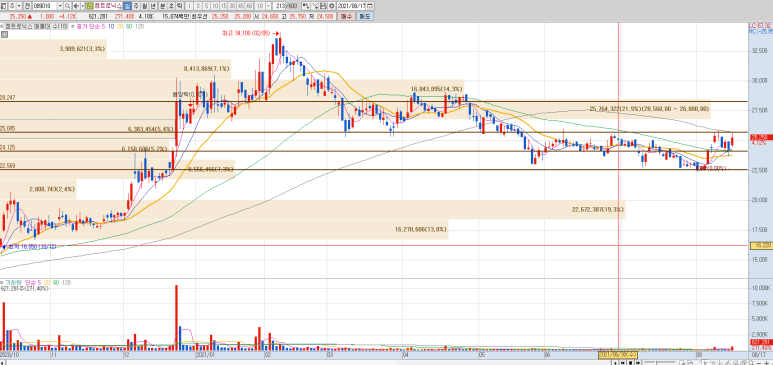Screen dimensions: 773x365
Task: Open the dropdown arrow next to speaker icon
Action: 82,6
